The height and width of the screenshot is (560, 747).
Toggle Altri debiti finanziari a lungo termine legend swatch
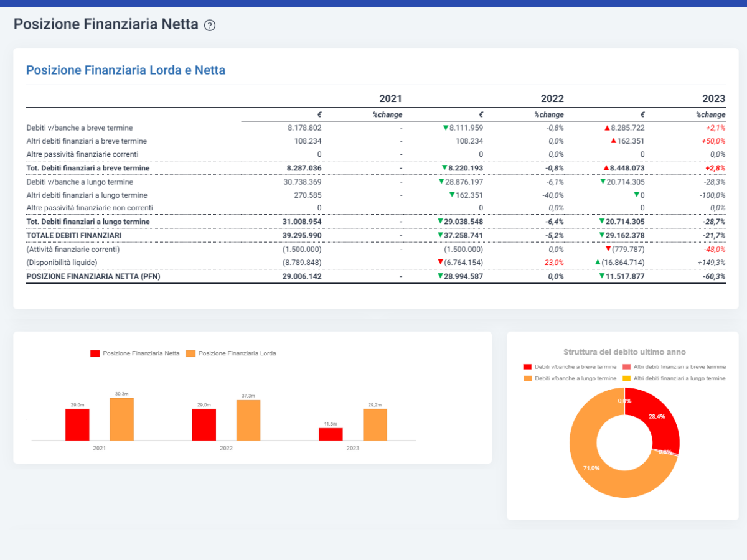pyautogui.click(x=626, y=378)
